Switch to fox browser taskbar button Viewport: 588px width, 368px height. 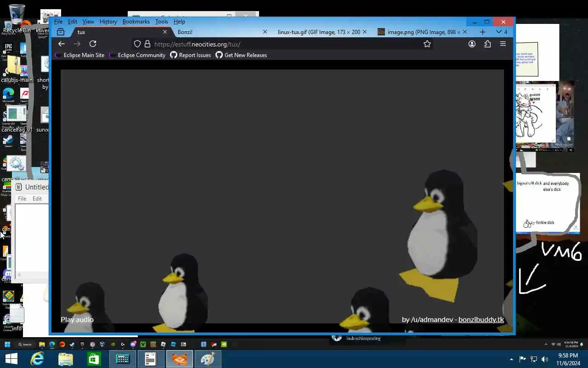coord(179,359)
